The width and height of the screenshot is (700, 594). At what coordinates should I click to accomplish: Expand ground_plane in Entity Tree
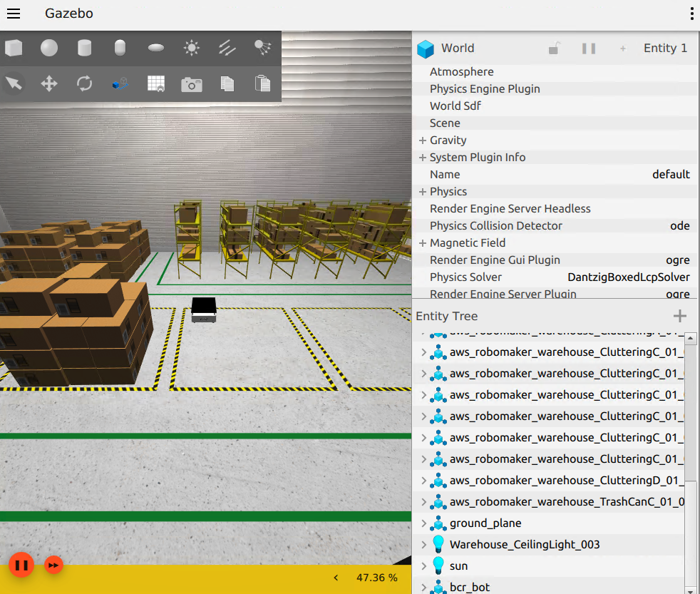click(x=423, y=523)
